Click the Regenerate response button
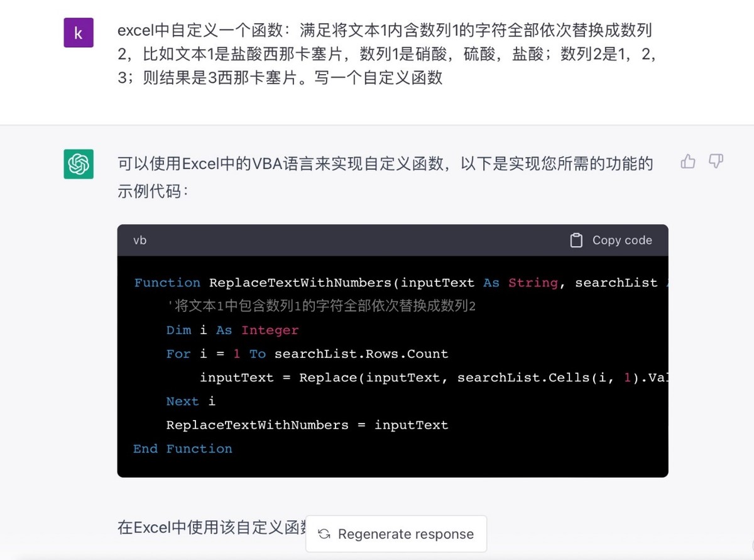754x560 pixels. [396, 534]
